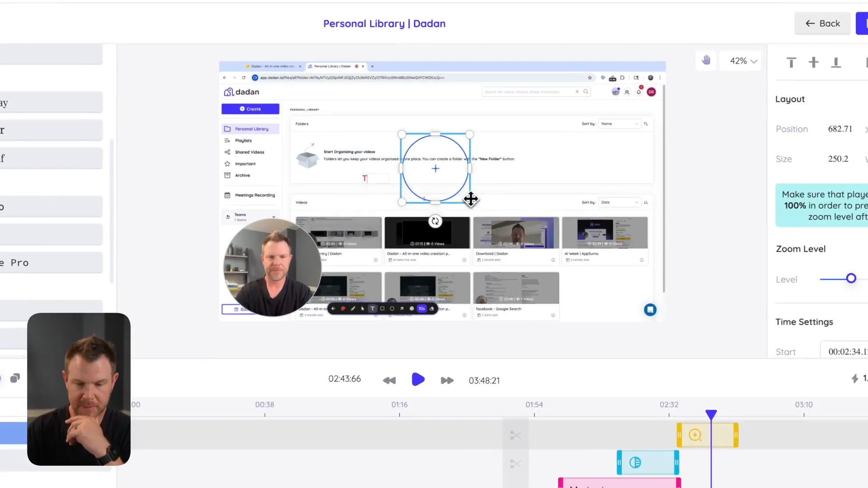Select Meetings Recording in the preview sidebar
Screen dimensions: 868x488
[x=255, y=195]
